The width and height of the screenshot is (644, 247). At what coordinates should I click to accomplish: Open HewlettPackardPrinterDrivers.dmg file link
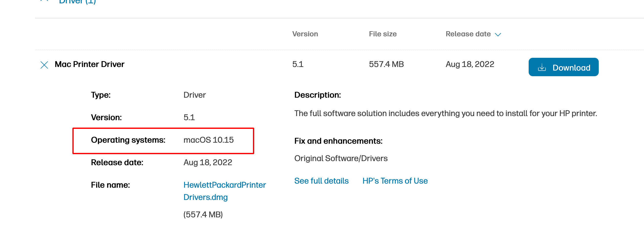pyautogui.click(x=224, y=191)
